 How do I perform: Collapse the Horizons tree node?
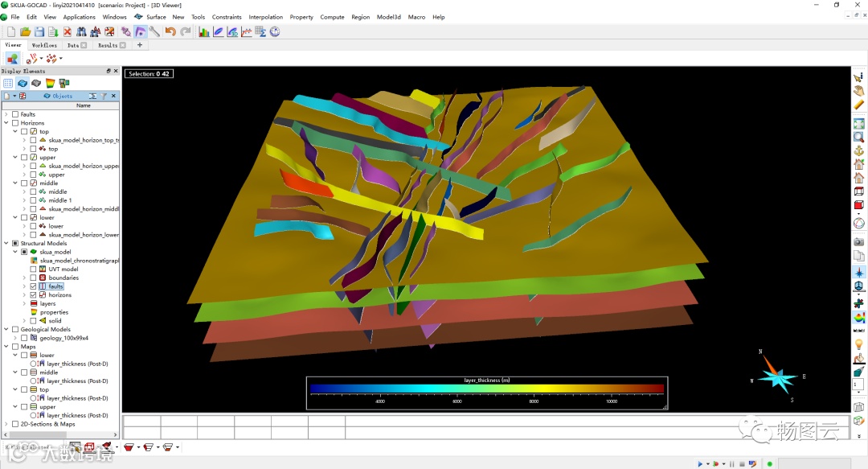tap(6, 122)
